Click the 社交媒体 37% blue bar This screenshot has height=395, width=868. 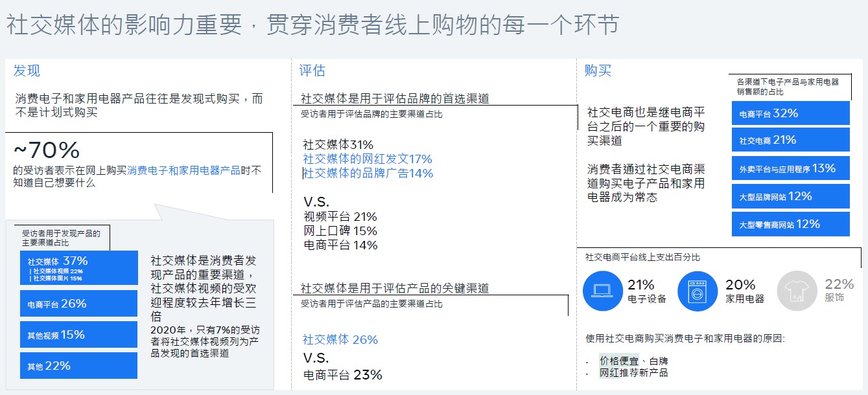coord(78,267)
